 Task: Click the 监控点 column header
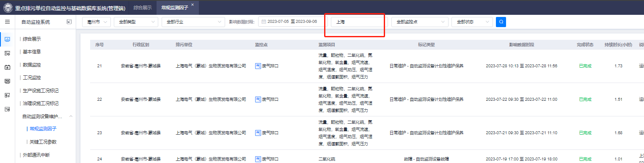[261, 45]
